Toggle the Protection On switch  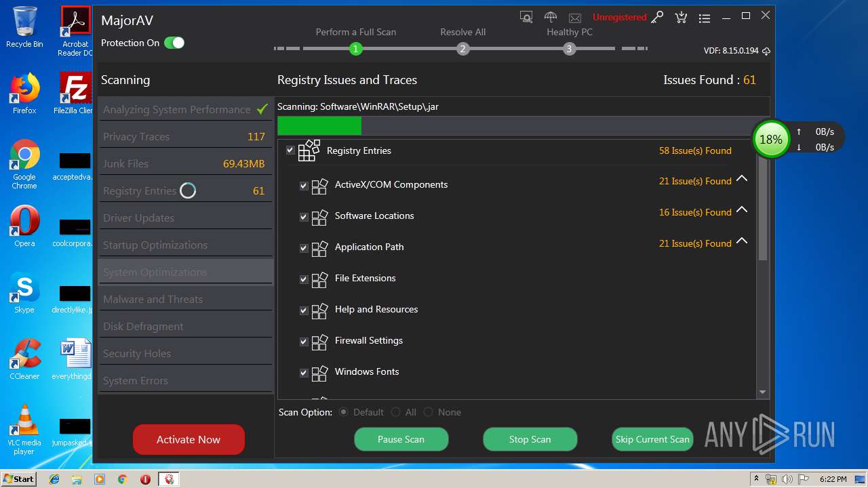click(x=174, y=43)
